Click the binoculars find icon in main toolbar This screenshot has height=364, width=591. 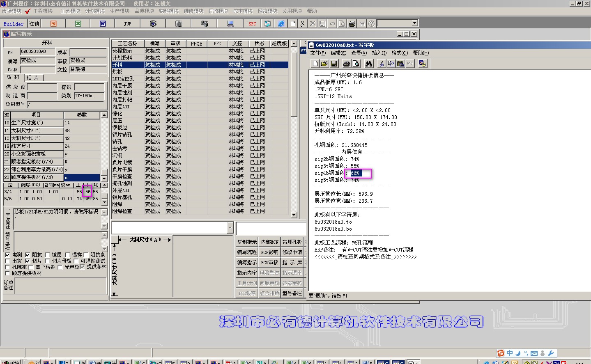(362, 24)
